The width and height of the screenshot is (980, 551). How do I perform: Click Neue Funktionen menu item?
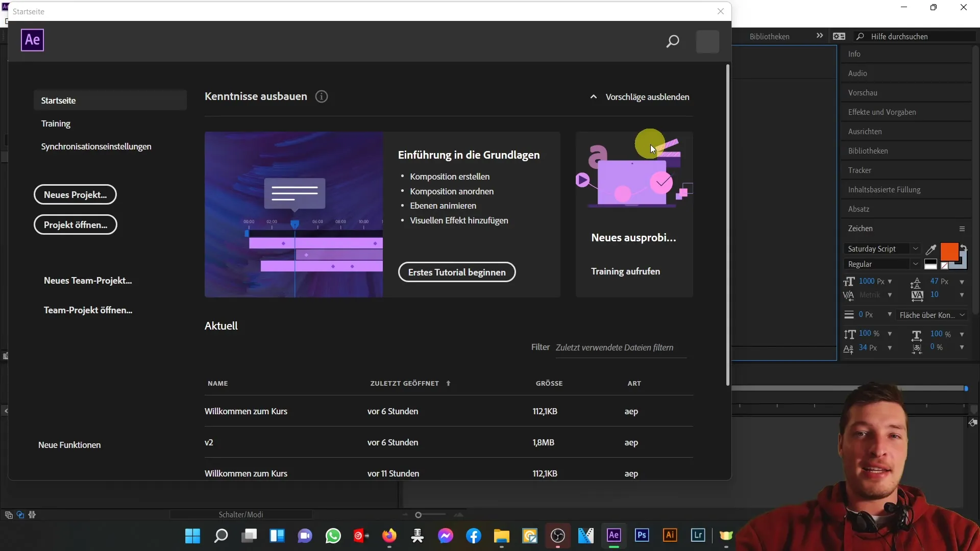click(69, 445)
